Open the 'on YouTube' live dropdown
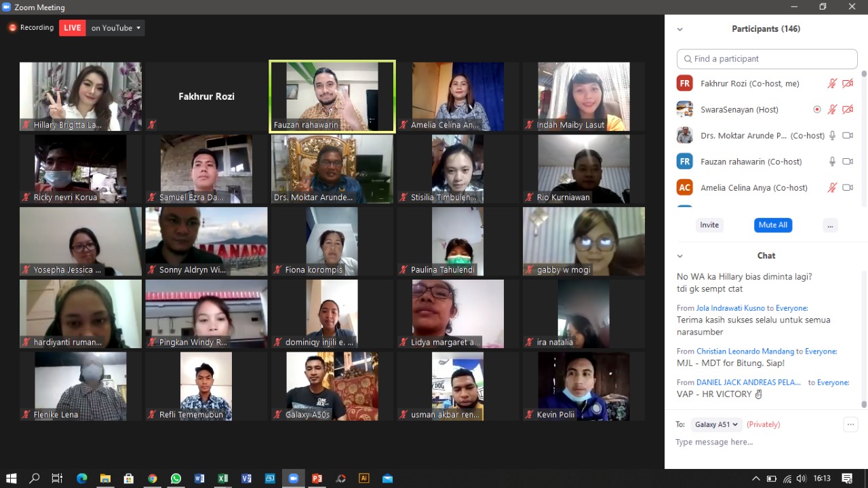The image size is (868, 488). [x=116, y=28]
